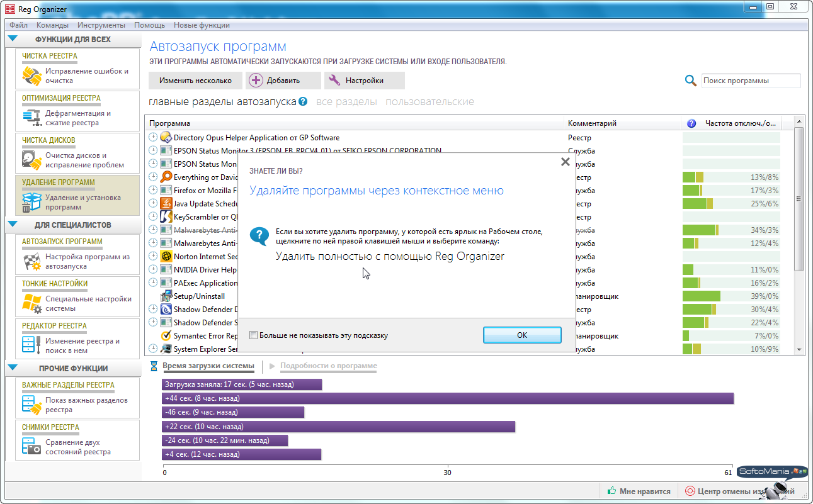The height and width of the screenshot is (504, 813).
Task: Open the Инструменты menu
Action: click(101, 25)
